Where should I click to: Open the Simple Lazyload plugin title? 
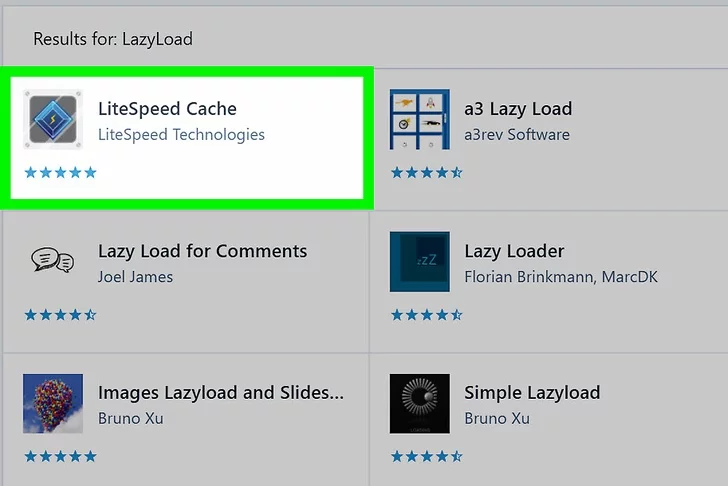pyautogui.click(x=532, y=393)
